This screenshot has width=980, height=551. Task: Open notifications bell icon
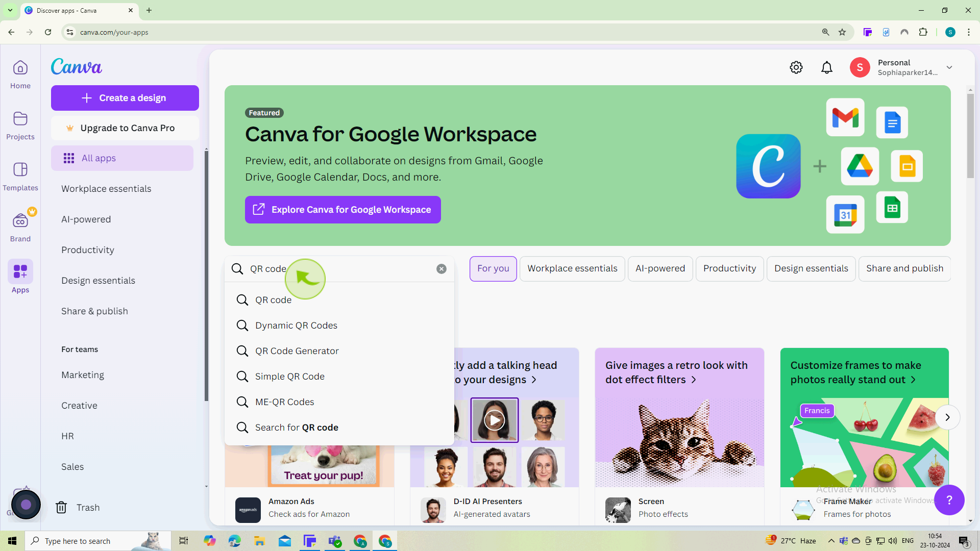[x=827, y=67]
